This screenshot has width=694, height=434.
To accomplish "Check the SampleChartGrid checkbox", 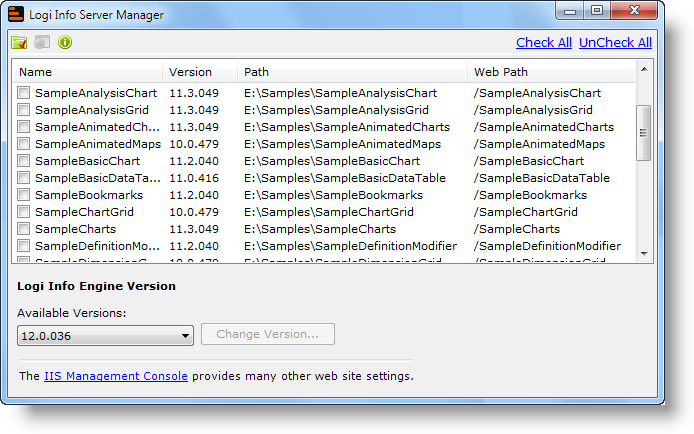I will pyautogui.click(x=23, y=212).
